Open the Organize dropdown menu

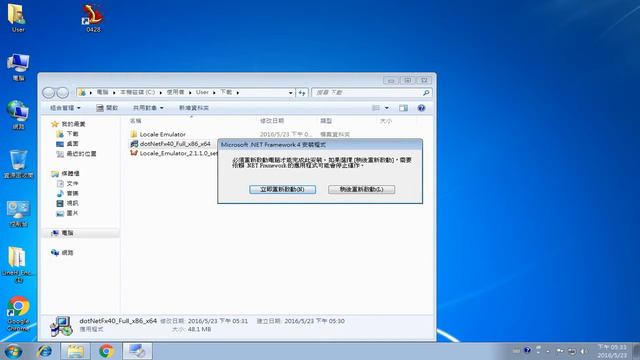(65, 108)
